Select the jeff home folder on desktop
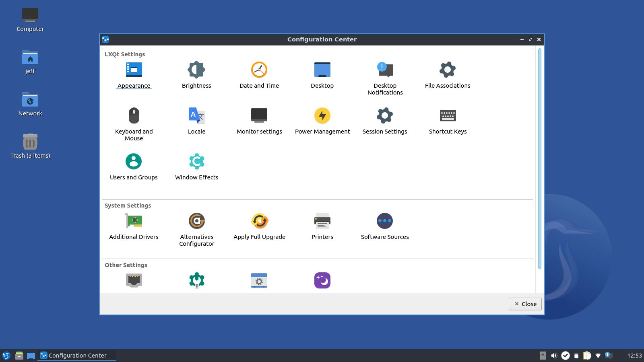The width and height of the screenshot is (644, 362). click(30, 62)
